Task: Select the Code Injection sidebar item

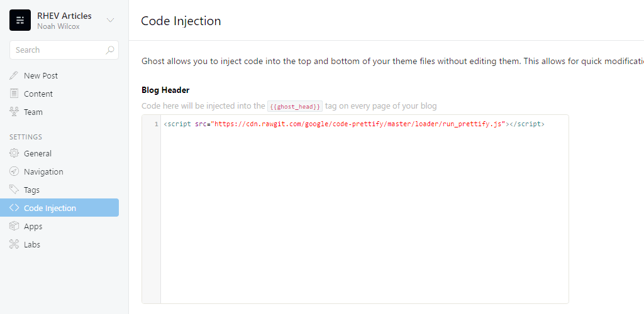Action: (60, 208)
